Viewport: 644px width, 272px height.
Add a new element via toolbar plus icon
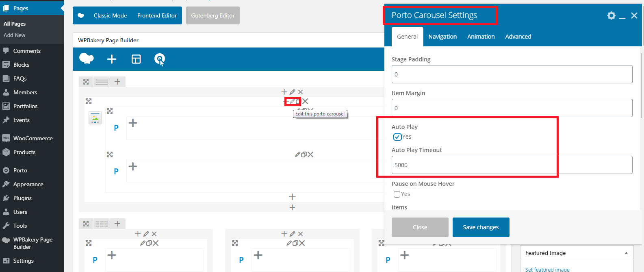tap(112, 59)
